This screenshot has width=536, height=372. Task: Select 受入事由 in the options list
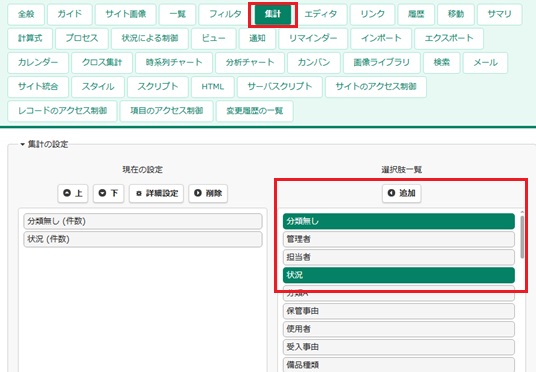tap(399, 347)
